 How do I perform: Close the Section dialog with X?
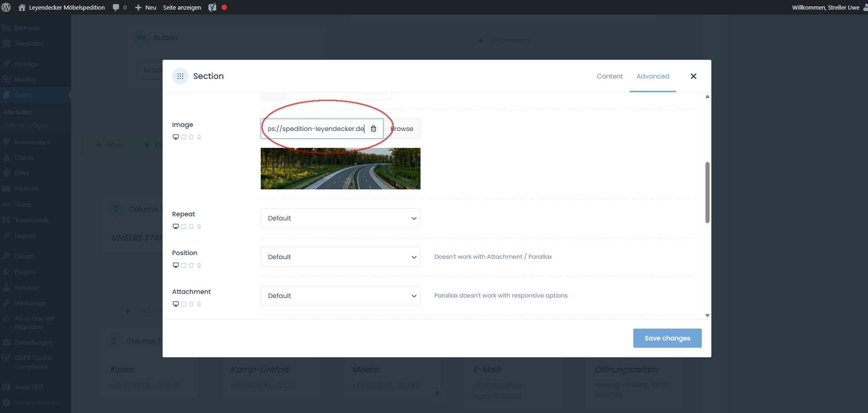point(693,76)
